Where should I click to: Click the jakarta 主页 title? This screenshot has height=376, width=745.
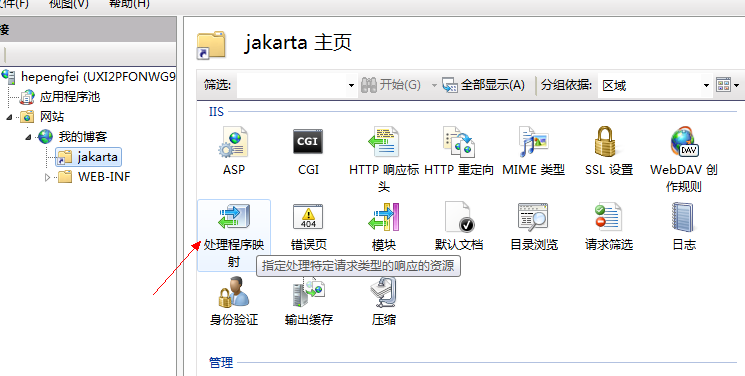298,43
